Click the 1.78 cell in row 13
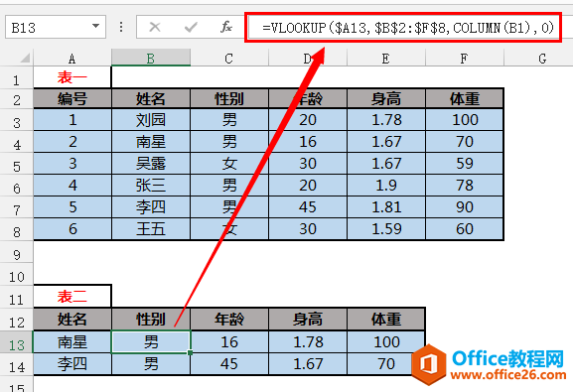The height and width of the screenshot is (392, 573). click(x=308, y=342)
